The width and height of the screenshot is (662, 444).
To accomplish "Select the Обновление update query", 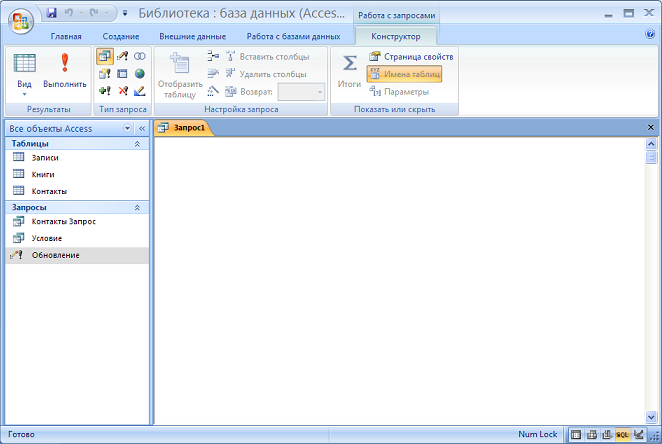I will coord(77,255).
